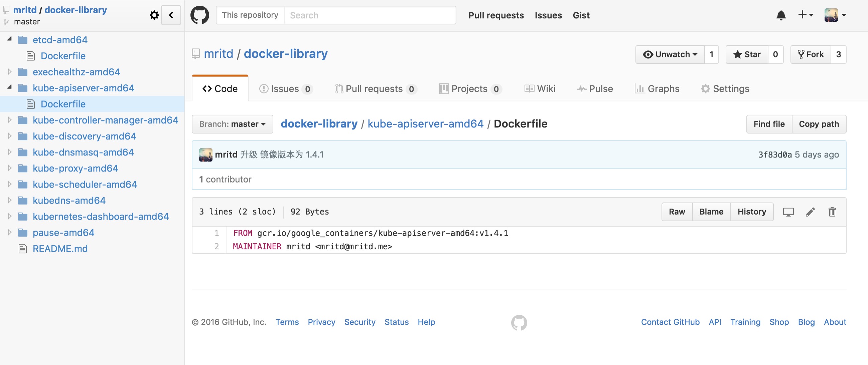This screenshot has height=365, width=868.
Task: Open the Projects tab
Action: coord(470,89)
